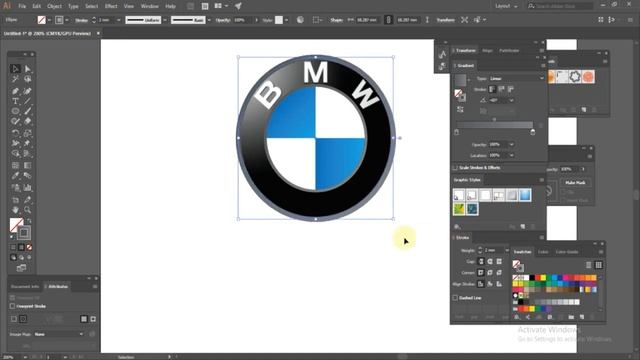Open the File menu
This screenshot has height=360, width=640.
(22, 6)
